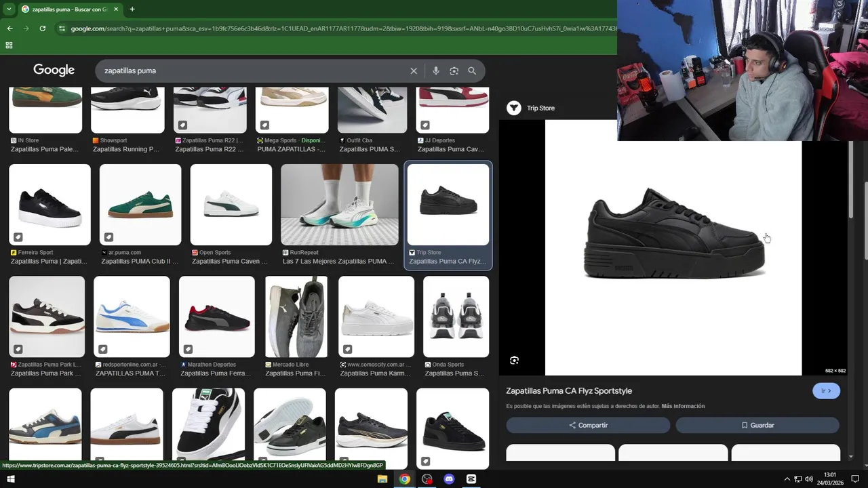Click the large black Puma shoe preview image
This screenshot has height=488, width=868.
[673, 248]
